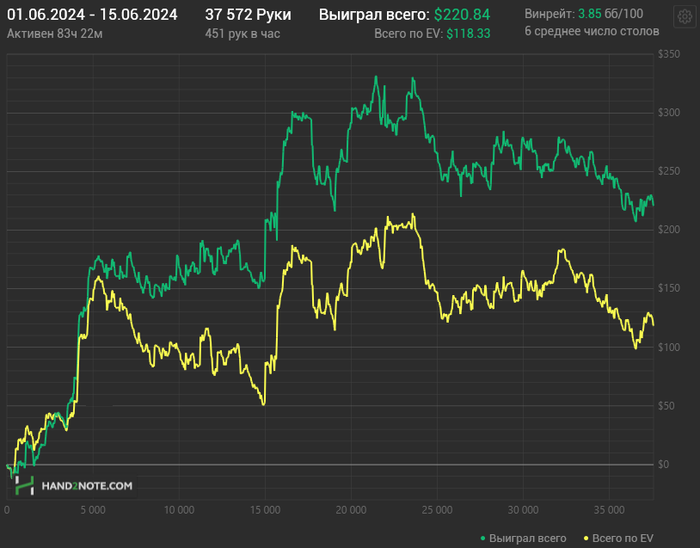Click the 'Активен 83ч 22м' text
This screenshot has width=700, height=548.
(54, 34)
